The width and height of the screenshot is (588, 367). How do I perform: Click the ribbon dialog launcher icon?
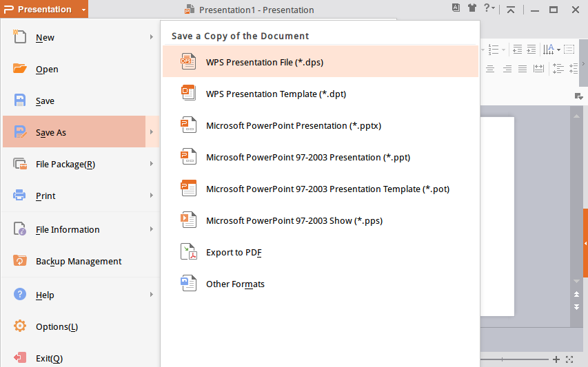click(x=578, y=96)
